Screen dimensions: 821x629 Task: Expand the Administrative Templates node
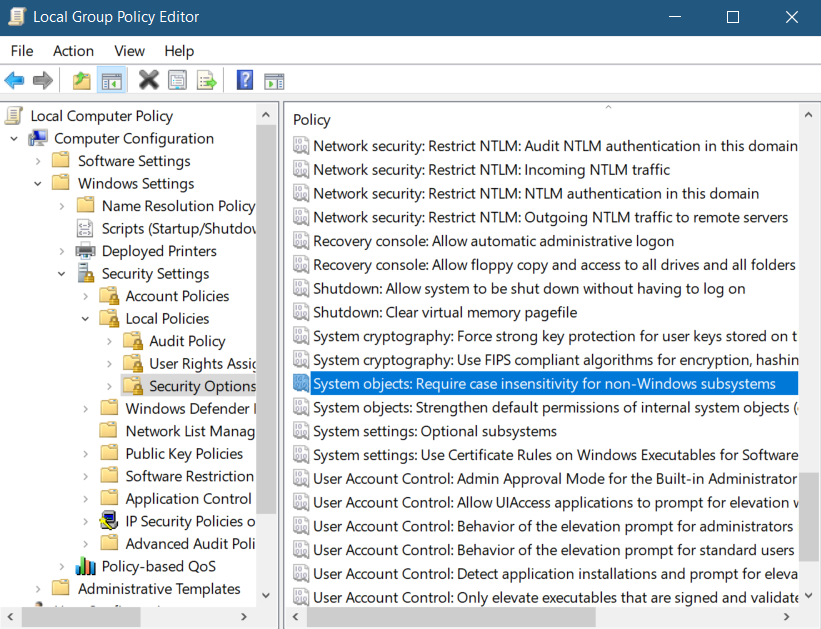pos(38,589)
